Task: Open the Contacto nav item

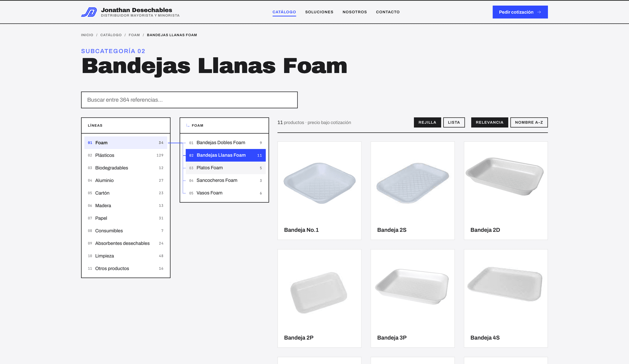Action: click(x=388, y=12)
